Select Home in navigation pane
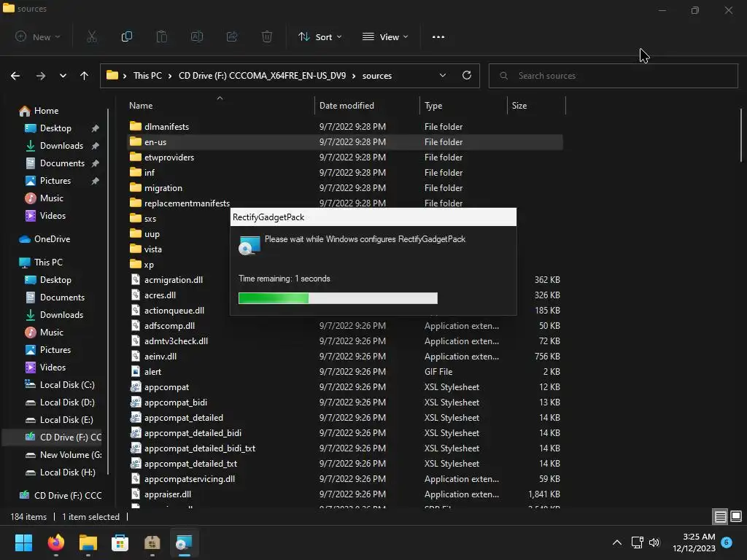 pos(46,111)
